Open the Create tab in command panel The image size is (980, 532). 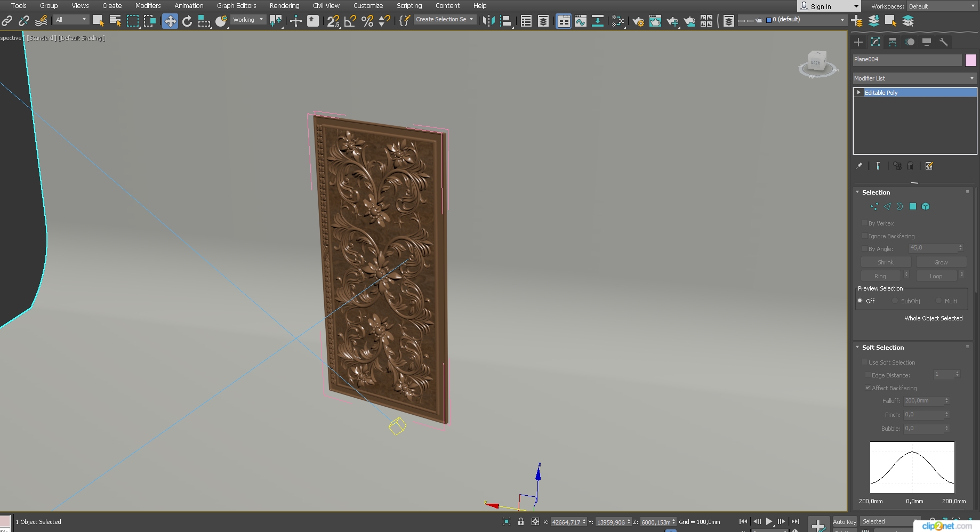coord(858,42)
